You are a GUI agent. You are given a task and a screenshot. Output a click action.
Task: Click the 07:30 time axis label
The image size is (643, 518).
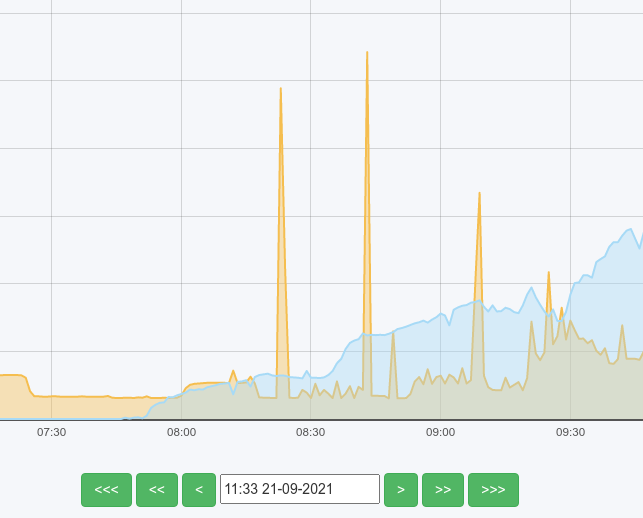(x=51, y=433)
